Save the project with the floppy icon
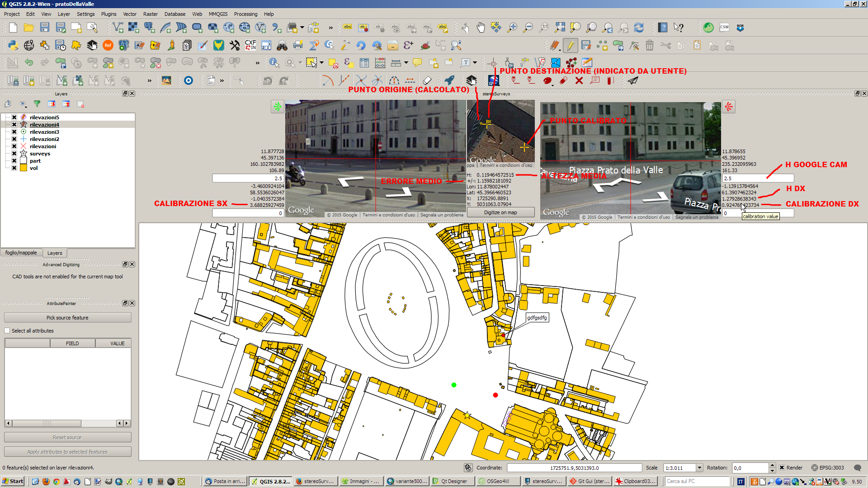The image size is (868, 488). (x=45, y=28)
